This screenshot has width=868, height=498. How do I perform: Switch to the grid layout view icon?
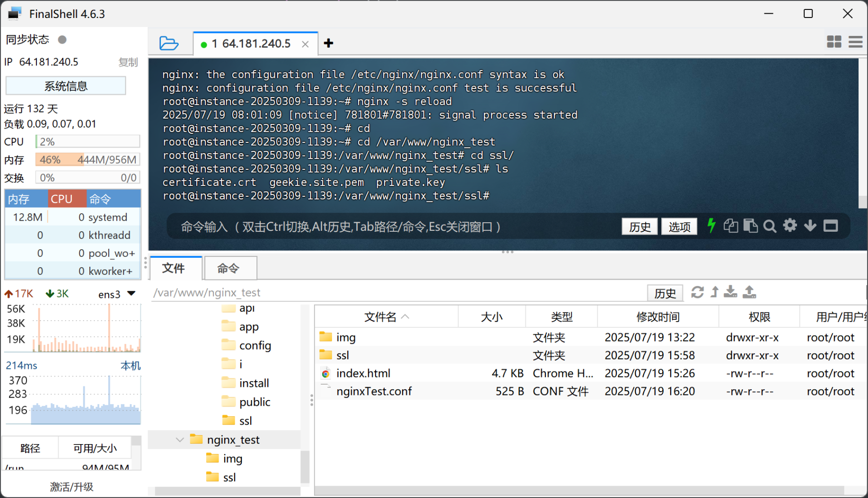(x=834, y=42)
